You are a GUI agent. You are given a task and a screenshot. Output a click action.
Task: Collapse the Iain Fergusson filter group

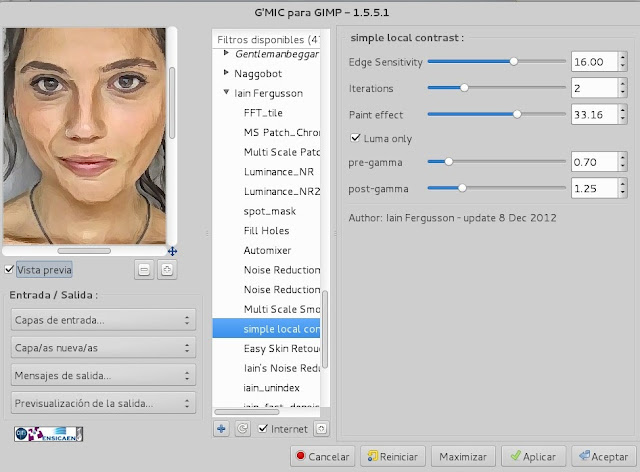click(x=226, y=93)
